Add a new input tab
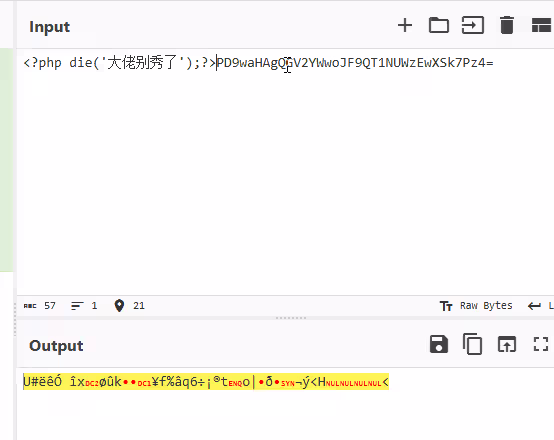The height and width of the screenshot is (440, 554). pyautogui.click(x=405, y=25)
